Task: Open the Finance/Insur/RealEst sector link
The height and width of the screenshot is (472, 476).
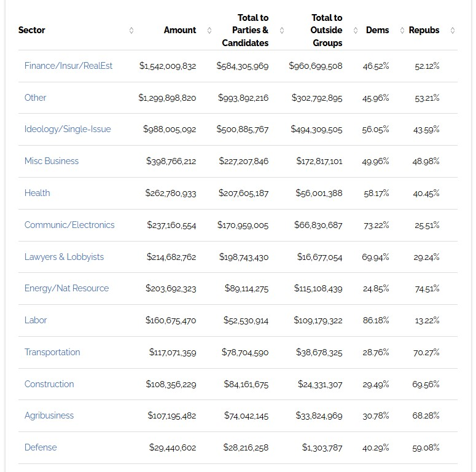Action: 68,66
